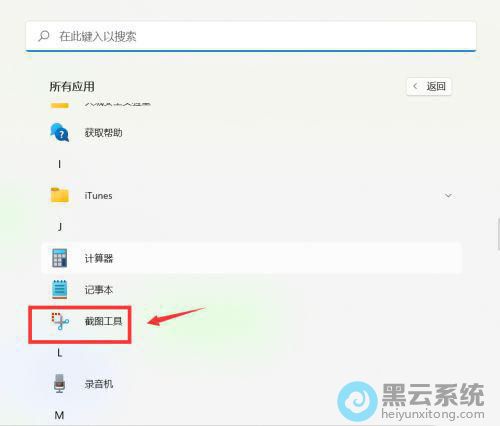Select the 记事本 label text
Image resolution: width=500 pixels, height=426 pixels.
coord(99,290)
